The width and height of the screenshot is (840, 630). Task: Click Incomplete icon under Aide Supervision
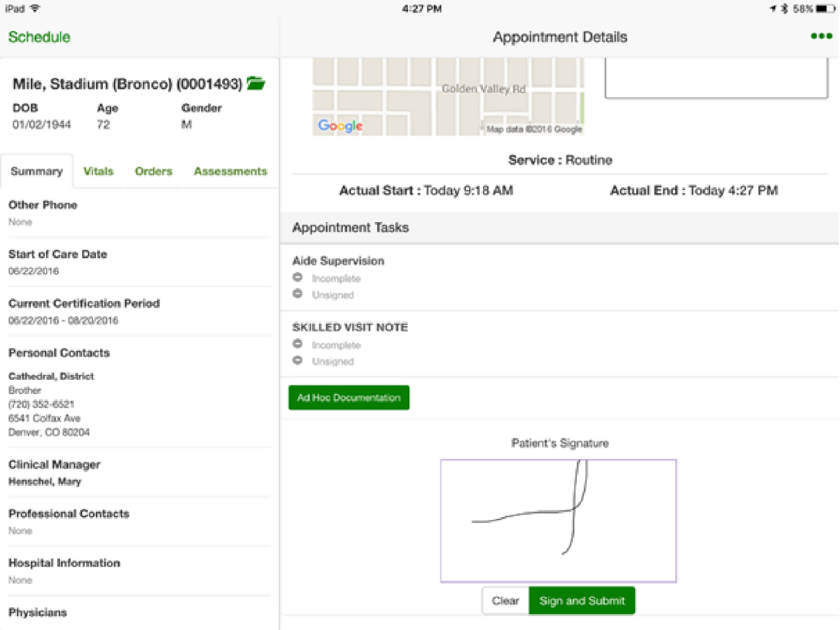pos(298,278)
